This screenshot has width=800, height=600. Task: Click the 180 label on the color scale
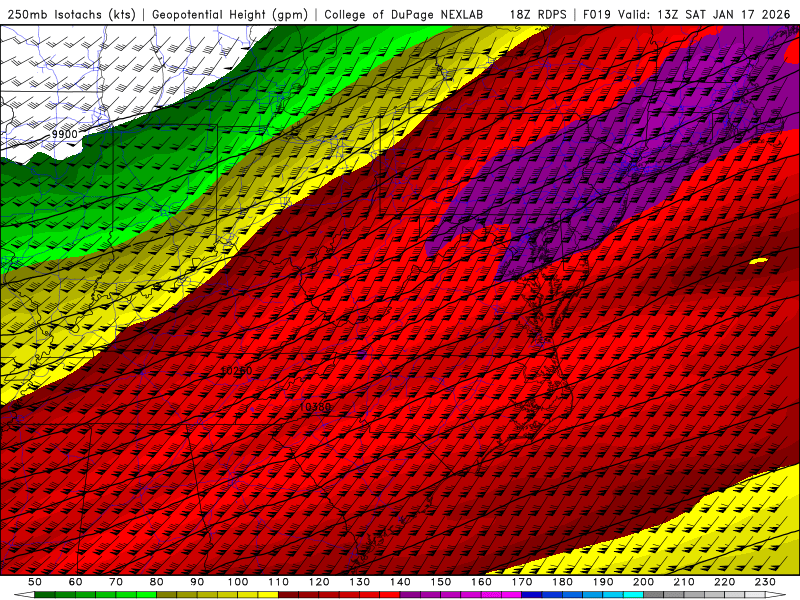click(x=562, y=582)
